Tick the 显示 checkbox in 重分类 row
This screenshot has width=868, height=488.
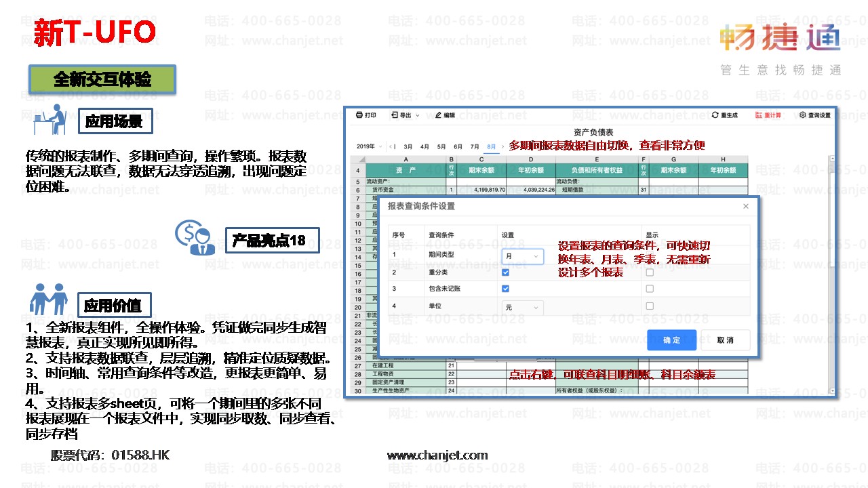click(x=650, y=272)
